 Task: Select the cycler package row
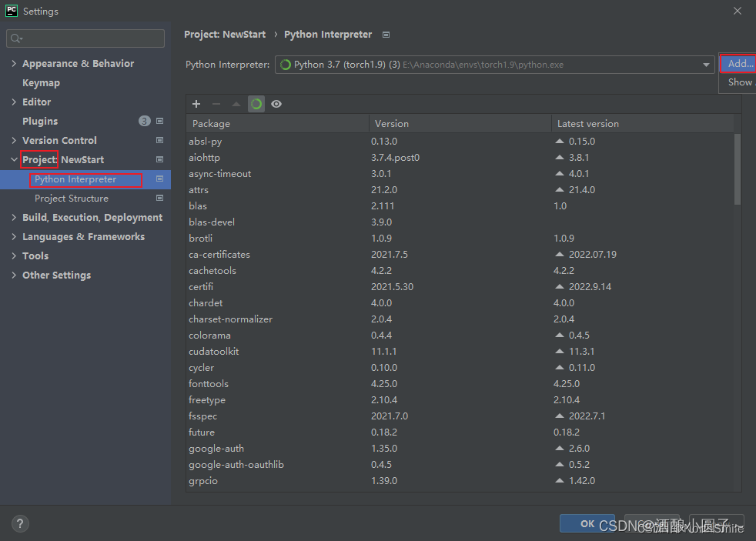pos(460,368)
